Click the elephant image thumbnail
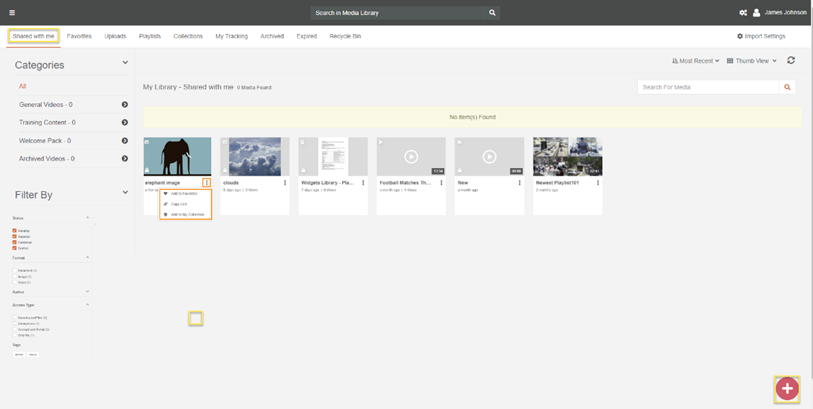Screen dimensions: 813x409 tap(177, 157)
